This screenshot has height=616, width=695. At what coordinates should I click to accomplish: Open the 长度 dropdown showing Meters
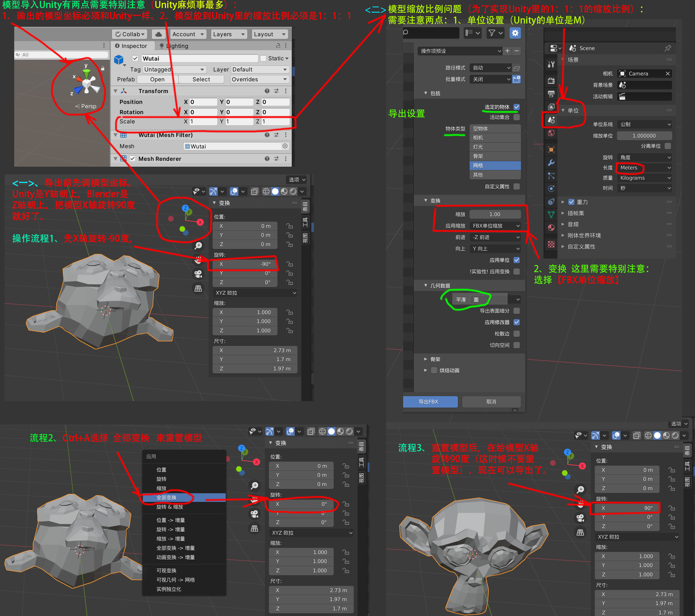point(644,168)
